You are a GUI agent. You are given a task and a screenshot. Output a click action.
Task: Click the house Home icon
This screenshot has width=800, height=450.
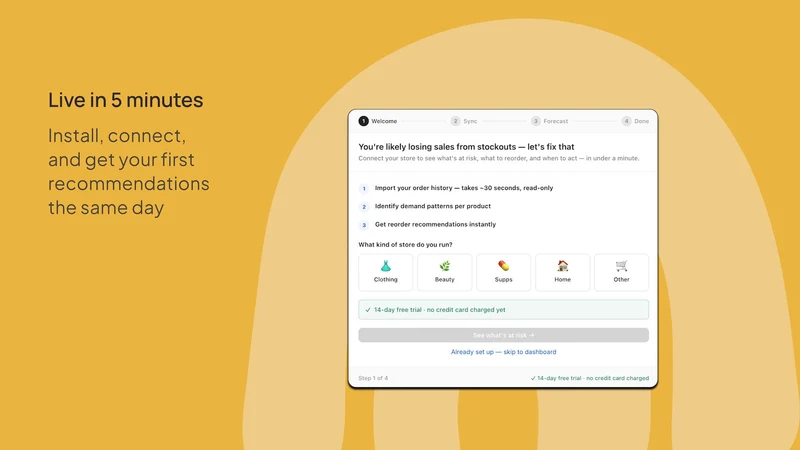(x=562, y=266)
